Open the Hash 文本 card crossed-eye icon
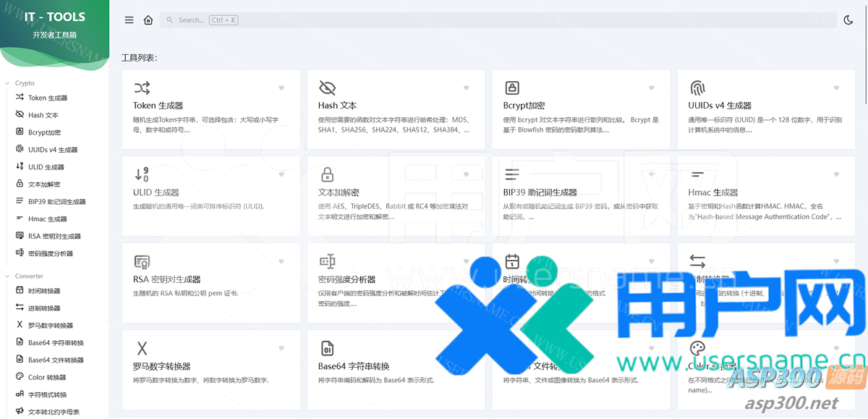Image resolution: width=868 pixels, height=419 pixels. (327, 88)
